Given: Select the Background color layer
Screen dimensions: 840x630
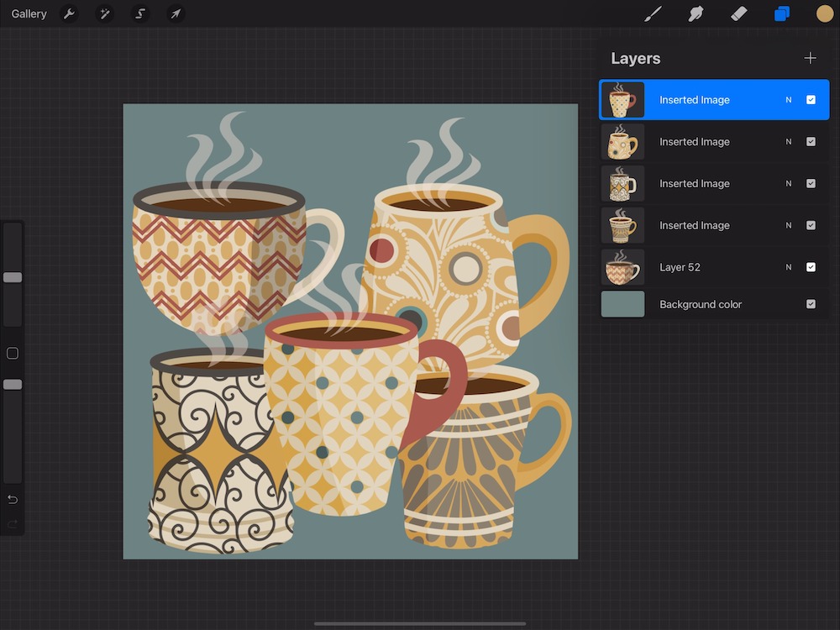Looking at the screenshot, I should [x=701, y=304].
